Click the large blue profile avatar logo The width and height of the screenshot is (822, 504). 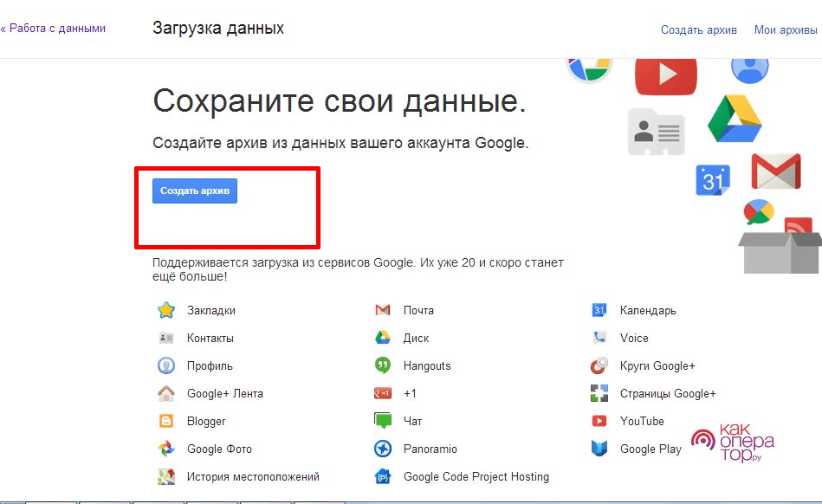(x=749, y=71)
